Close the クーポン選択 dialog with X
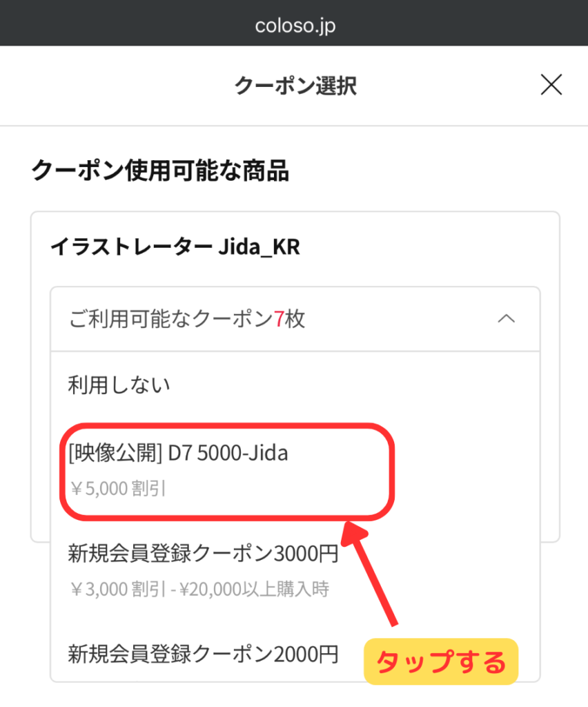This screenshot has width=588, height=707. pos(551,85)
